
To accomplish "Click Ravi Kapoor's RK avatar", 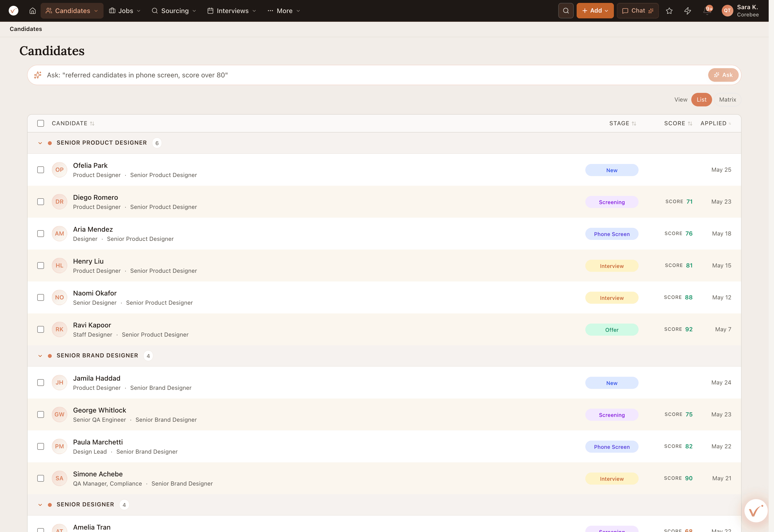I will tap(59, 329).
